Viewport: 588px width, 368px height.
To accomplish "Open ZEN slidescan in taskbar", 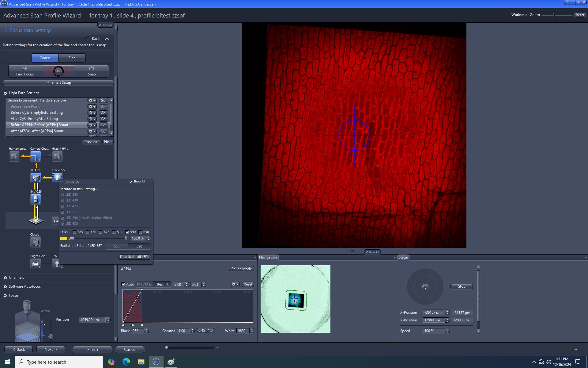I will tap(156, 362).
